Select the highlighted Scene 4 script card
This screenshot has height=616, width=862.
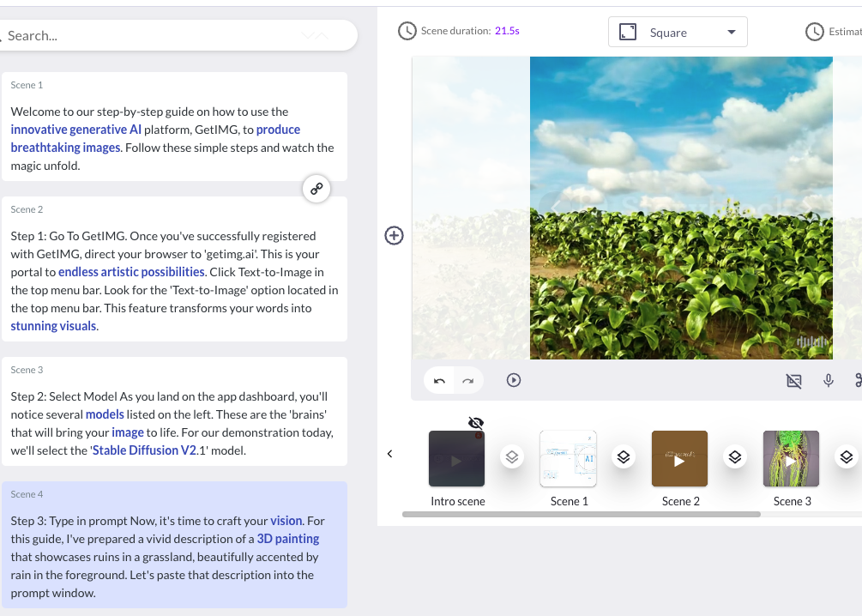(x=174, y=545)
